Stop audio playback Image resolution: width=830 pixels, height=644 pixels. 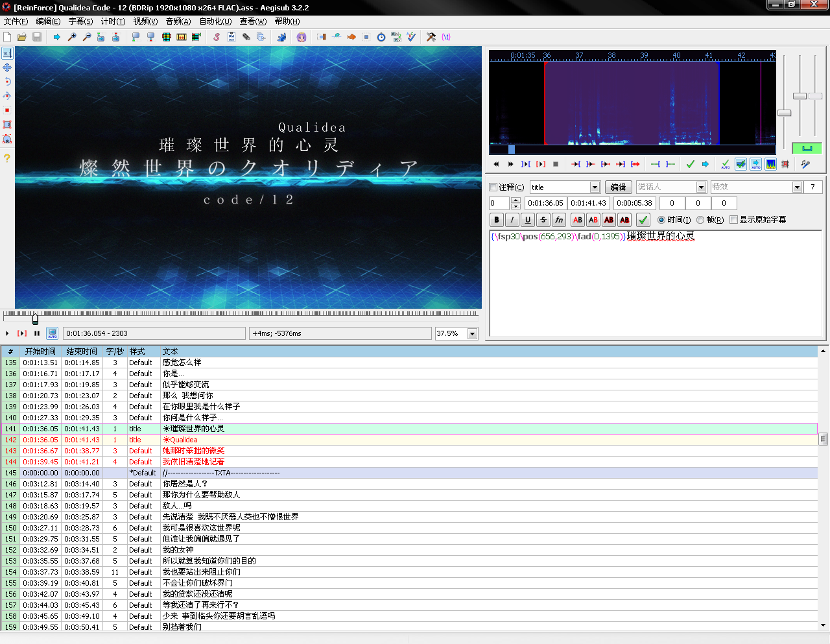pyautogui.click(x=556, y=164)
